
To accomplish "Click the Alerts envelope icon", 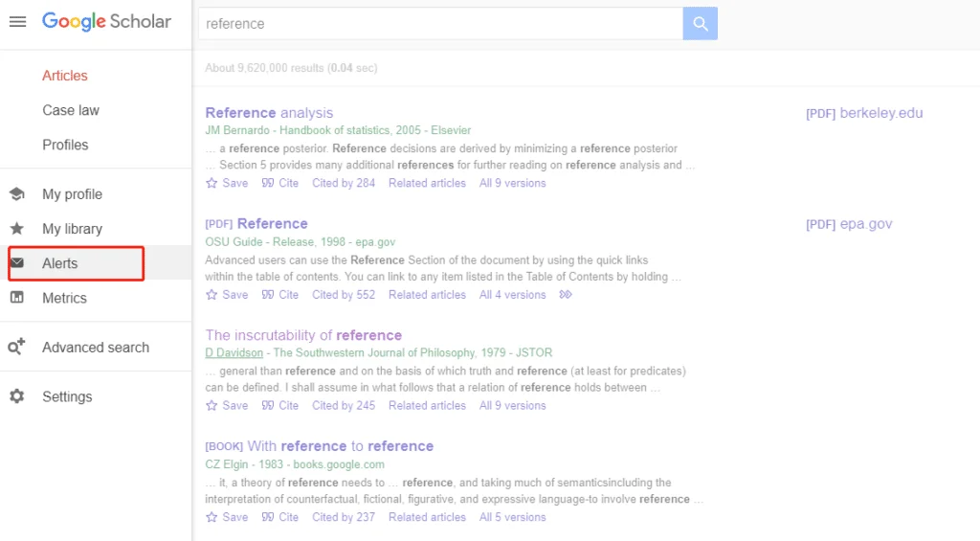I will (x=17, y=262).
